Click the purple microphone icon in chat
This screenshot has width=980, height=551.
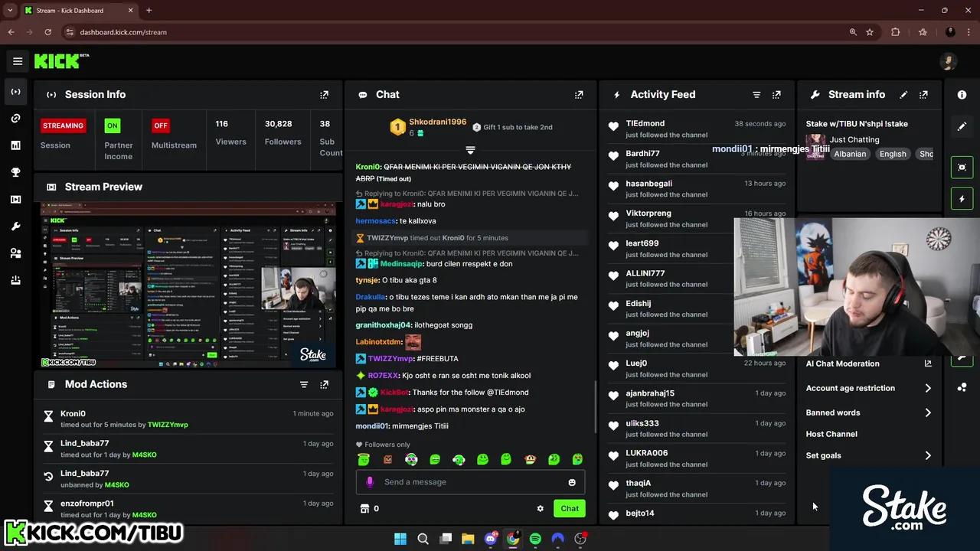[370, 482]
